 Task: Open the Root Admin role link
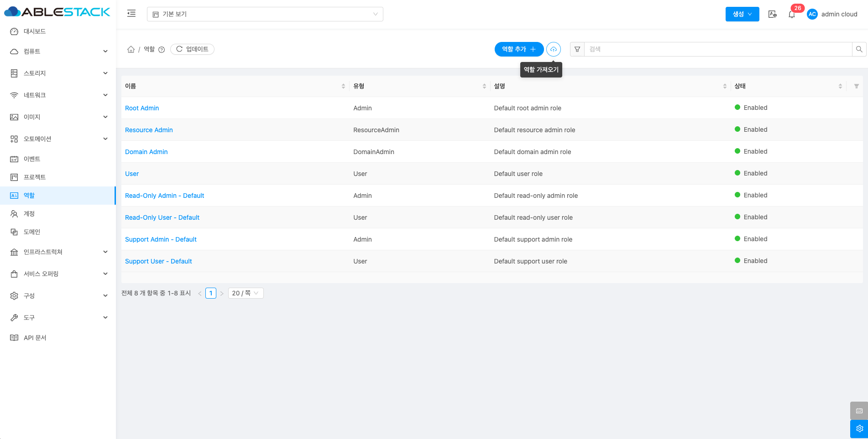tap(142, 108)
